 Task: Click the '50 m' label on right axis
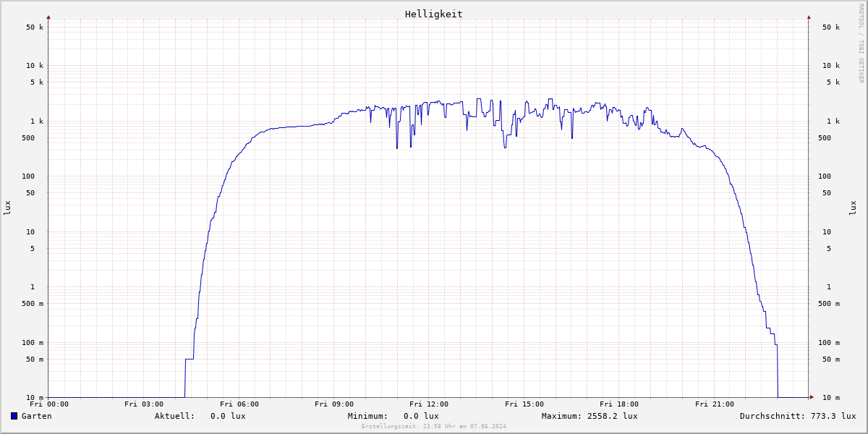coord(831,359)
